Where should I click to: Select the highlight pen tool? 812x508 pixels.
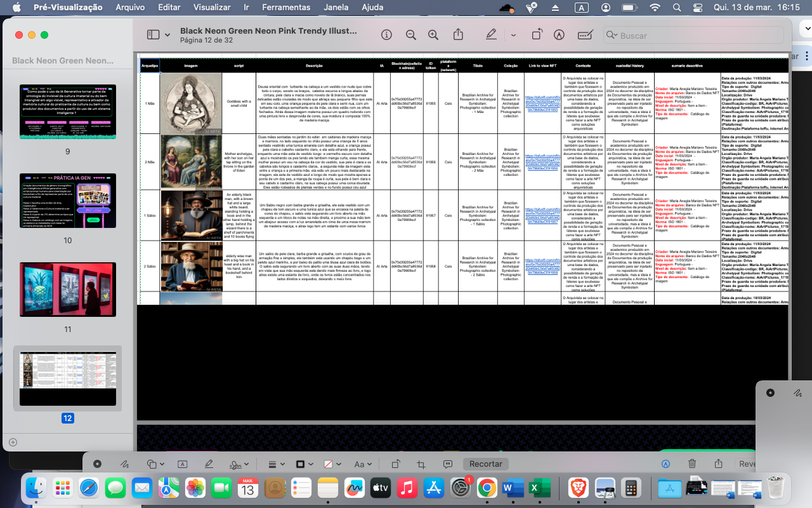[491, 35]
